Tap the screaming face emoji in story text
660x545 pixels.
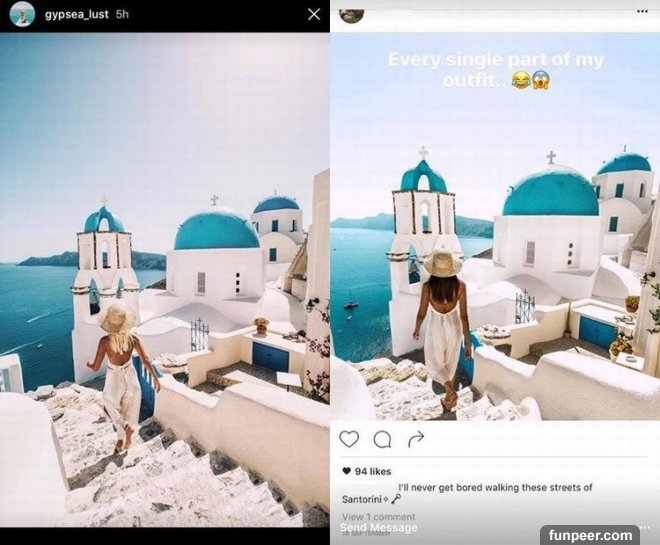coord(540,80)
